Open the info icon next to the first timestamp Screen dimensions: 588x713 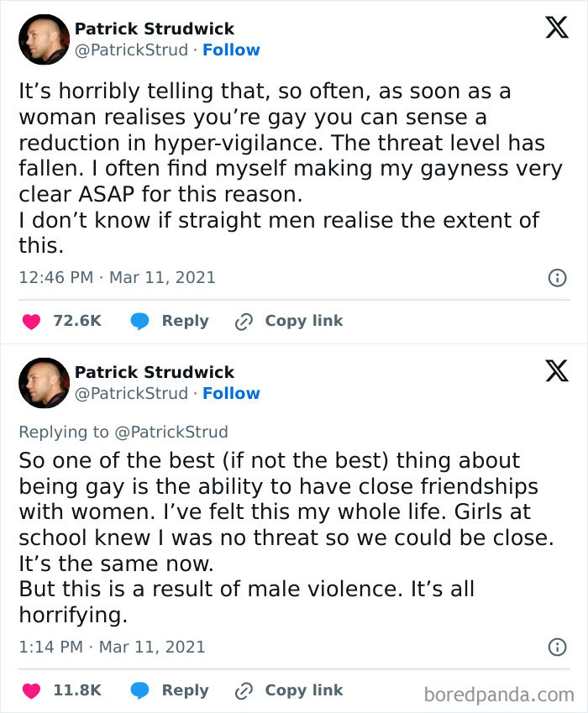(x=557, y=277)
